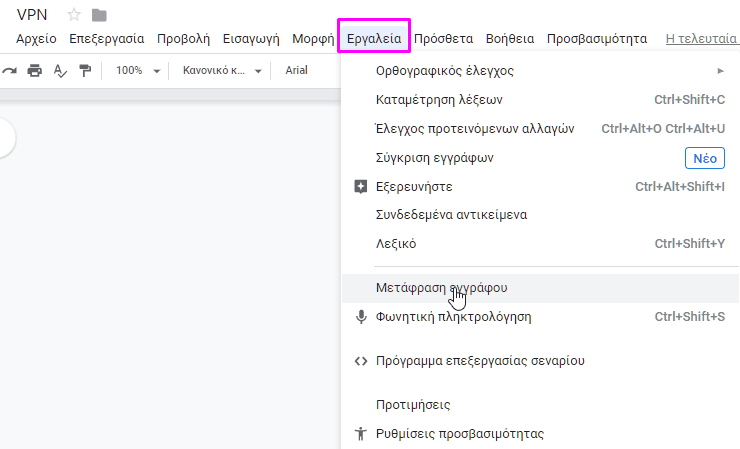The height and width of the screenshot is (449, 740).
Task: Click the move-to-folder icon beside title
Action: [x=99, y=16]
